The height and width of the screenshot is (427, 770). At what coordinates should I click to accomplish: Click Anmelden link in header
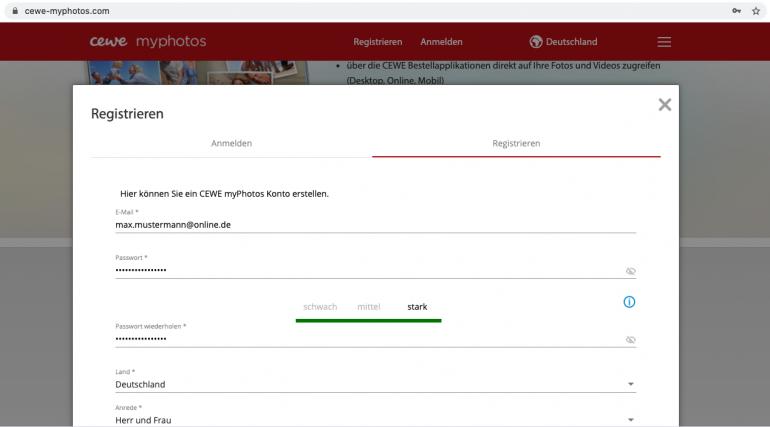[441, 42]
